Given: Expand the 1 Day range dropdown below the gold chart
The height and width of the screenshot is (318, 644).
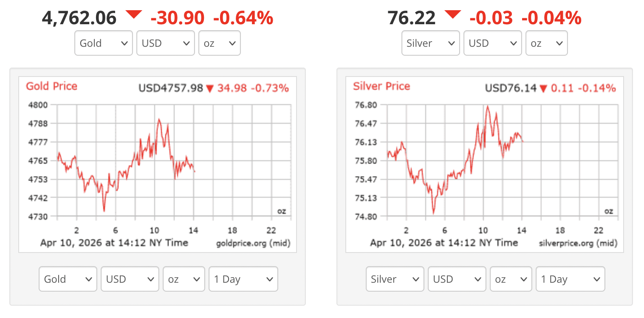Looking at the screenshot, I should [243, 279].
